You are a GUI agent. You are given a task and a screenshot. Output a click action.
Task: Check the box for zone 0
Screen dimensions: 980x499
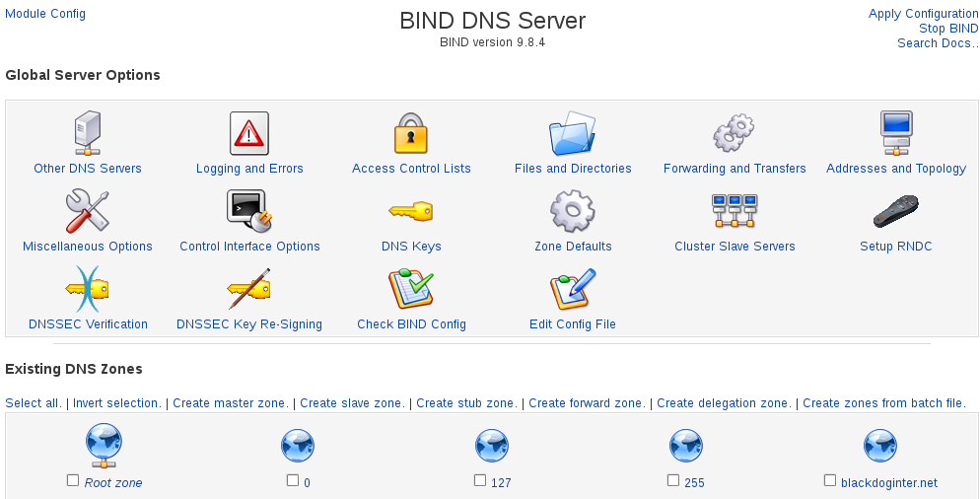pyautogui.click(x=293, y=480)
